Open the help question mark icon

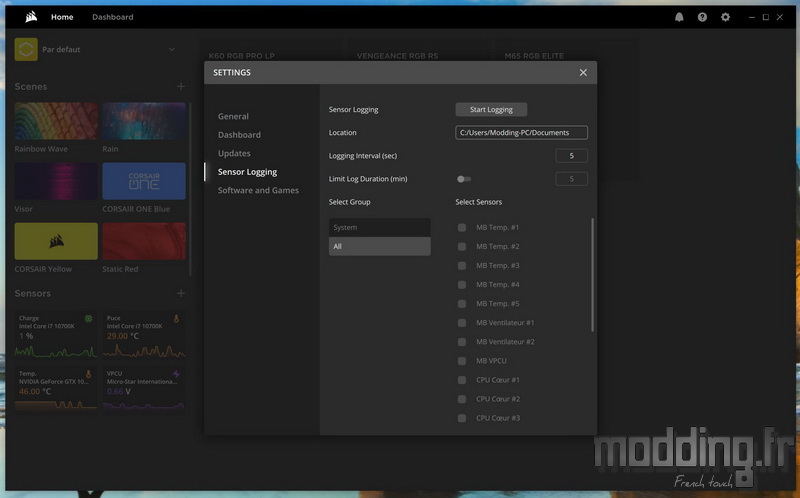(x=702, y=17)
